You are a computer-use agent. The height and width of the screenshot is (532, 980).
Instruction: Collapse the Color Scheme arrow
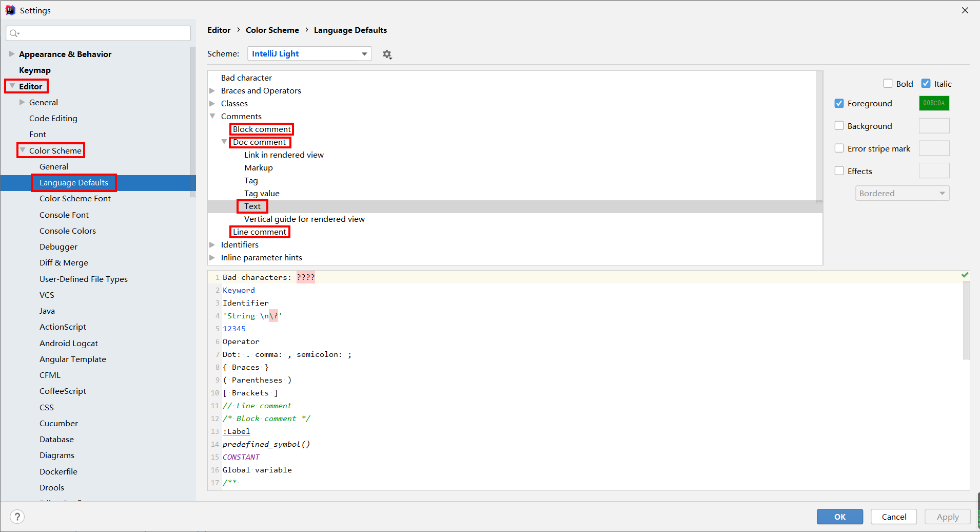tap(22, 150)
